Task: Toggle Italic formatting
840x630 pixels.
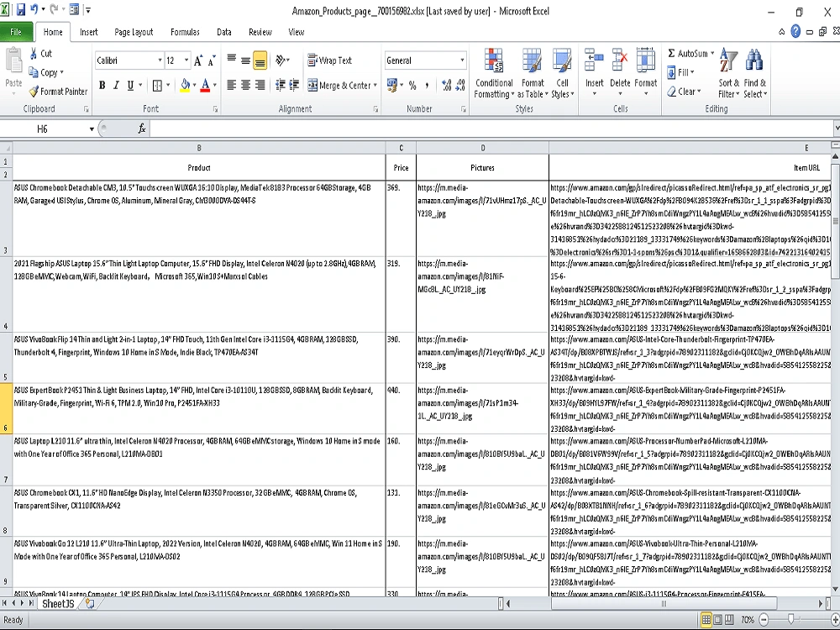Action: 116,85
